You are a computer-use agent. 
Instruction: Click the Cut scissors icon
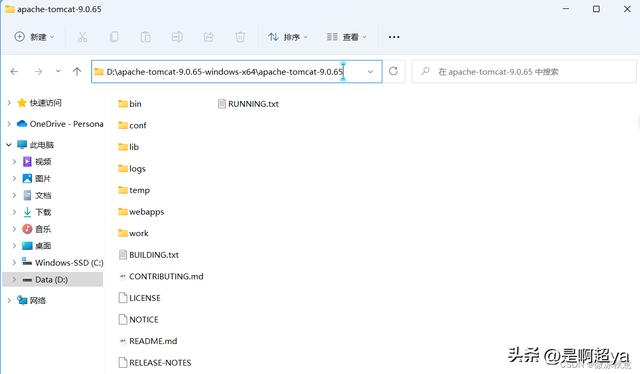tap(82, 37)
